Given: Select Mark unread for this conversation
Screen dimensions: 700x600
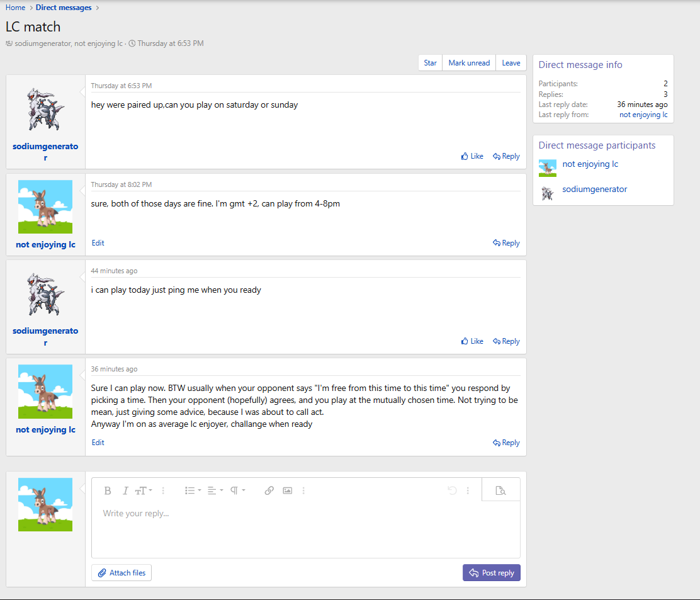Looking at the screenshot, I should tap(469, 63).
